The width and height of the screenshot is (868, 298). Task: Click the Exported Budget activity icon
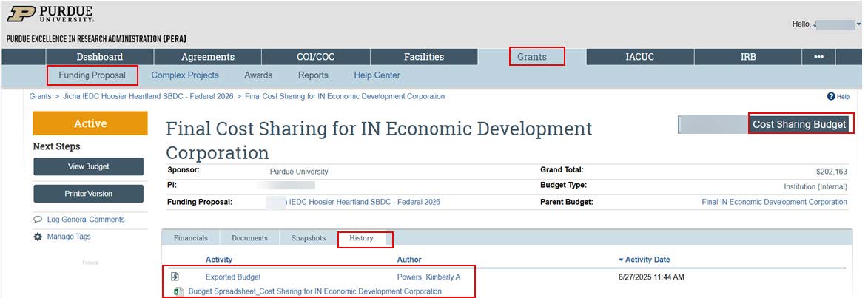click(x=175, y=277)
